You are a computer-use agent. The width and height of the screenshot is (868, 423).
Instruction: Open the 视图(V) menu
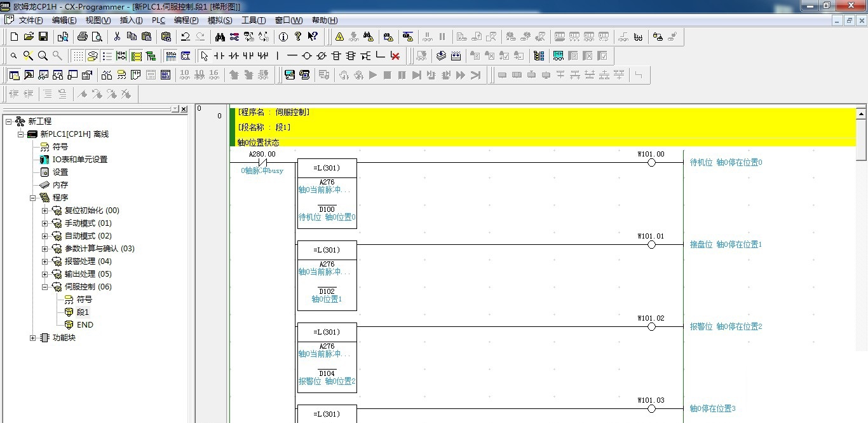[98, 20]
